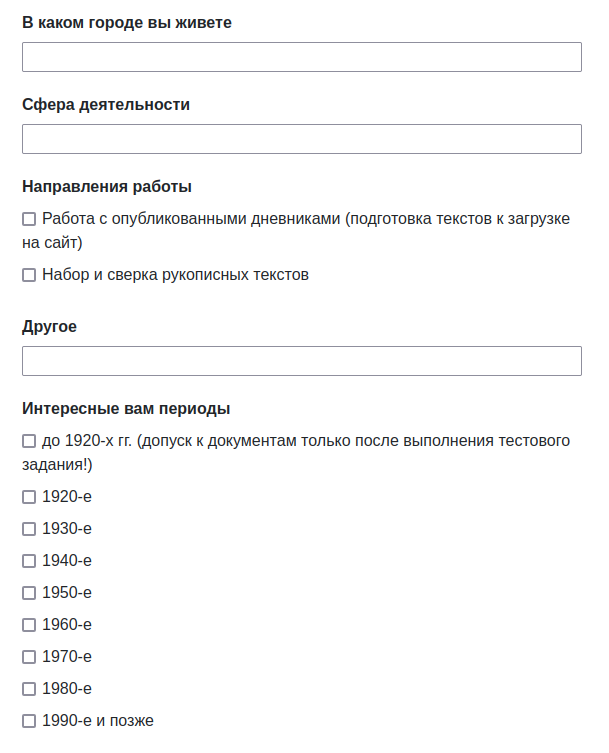Tick 'Набор и сверка рукописных текстов' checkbox
Viewport: 609px width, 753px height.
pyautogui.click(x=29, y=275)
